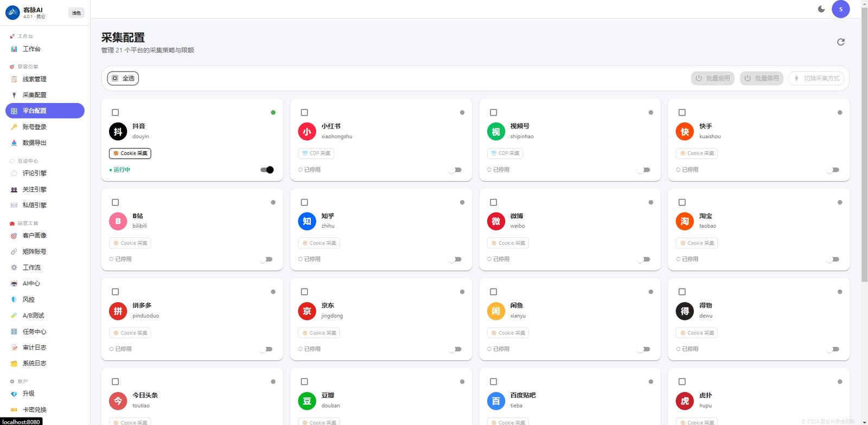Click the 客户画像 target icon in sidebar
The image size is (868, 425).
(14, 236)
